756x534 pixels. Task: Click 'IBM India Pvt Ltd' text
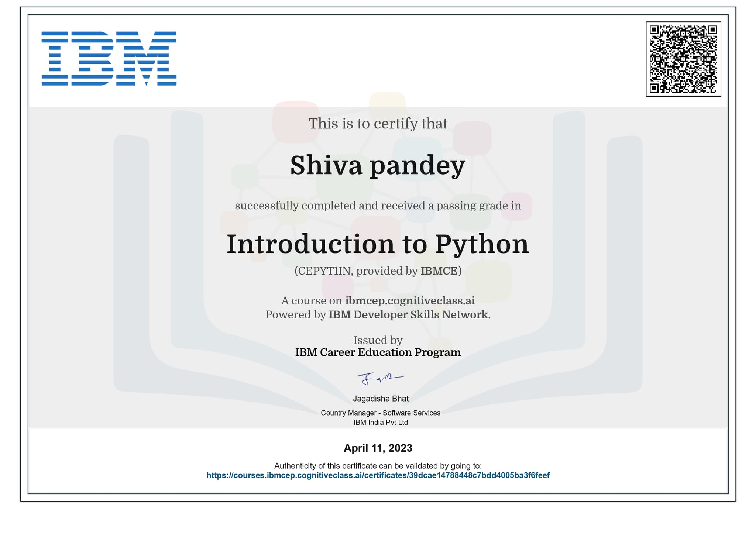(381, 423)
